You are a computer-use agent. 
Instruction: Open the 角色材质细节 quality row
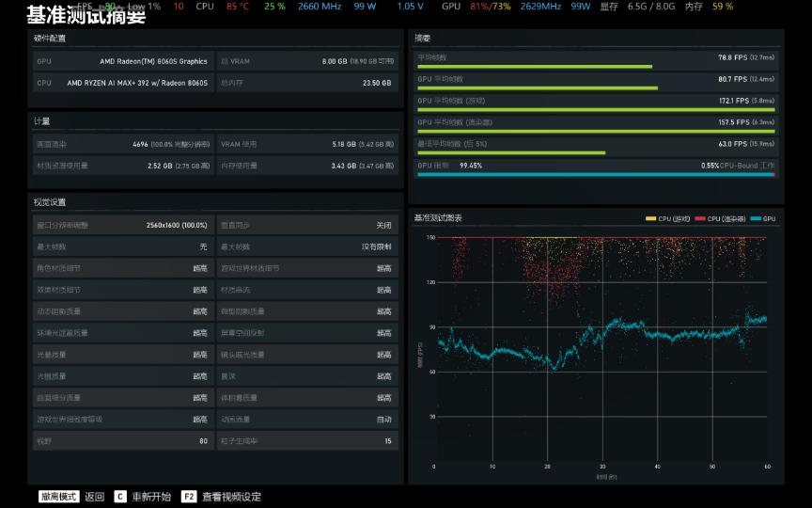(122, 269)
